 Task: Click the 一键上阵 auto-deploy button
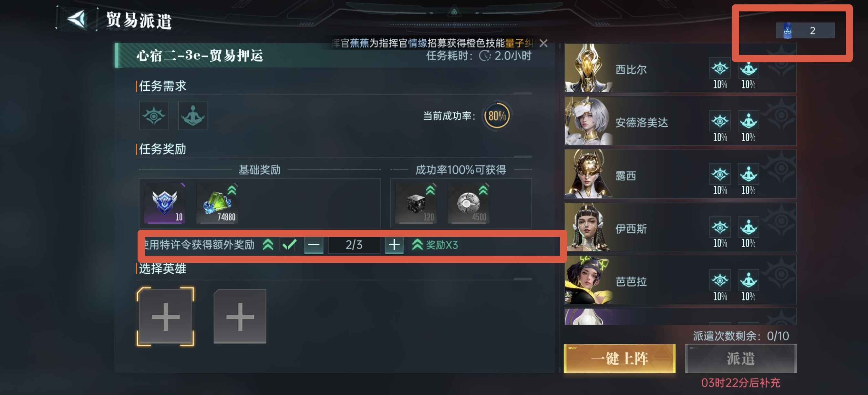pos(620,359)
